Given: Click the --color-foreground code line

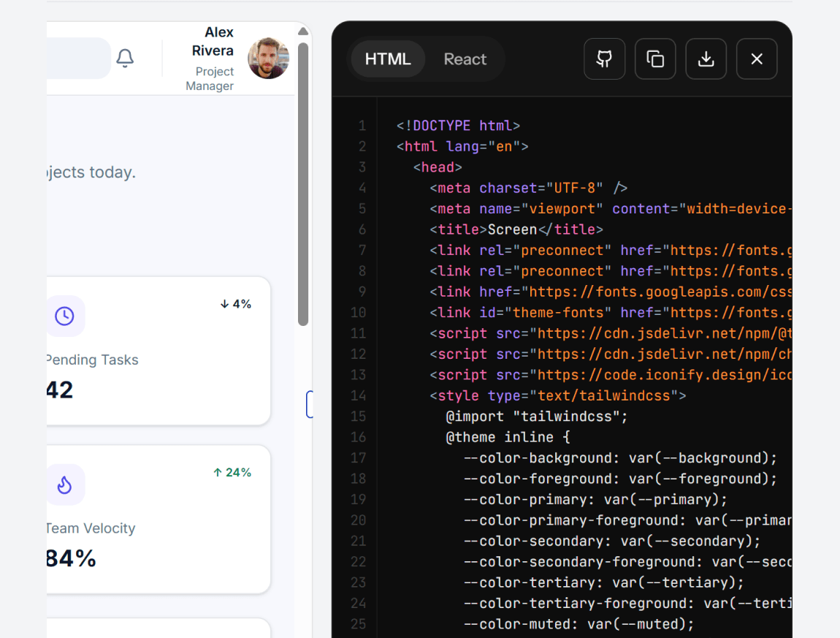Looking at the screenshot, I should pyautogui.click(x=620, y=479).
